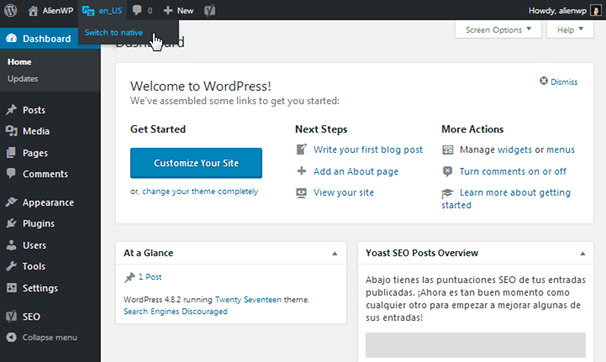606x362 pixels.
Task: Open the 1 Post link
Action: point(150,277)
